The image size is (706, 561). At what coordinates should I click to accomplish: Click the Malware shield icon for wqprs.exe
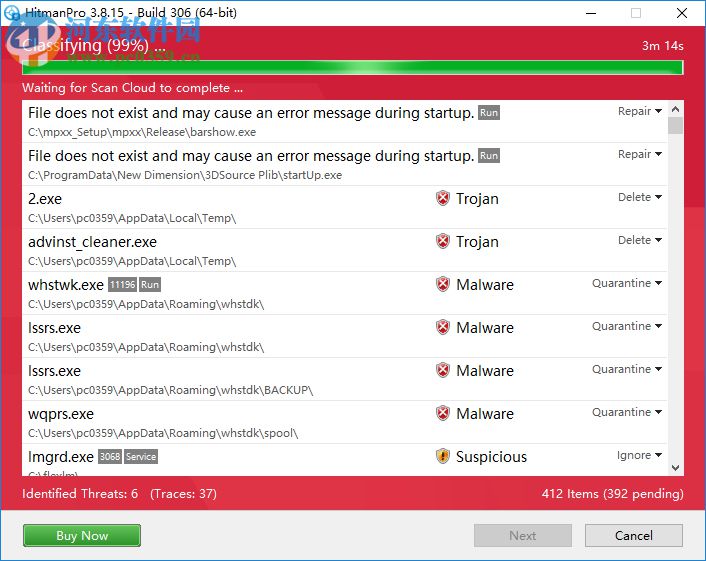[443, 413]
